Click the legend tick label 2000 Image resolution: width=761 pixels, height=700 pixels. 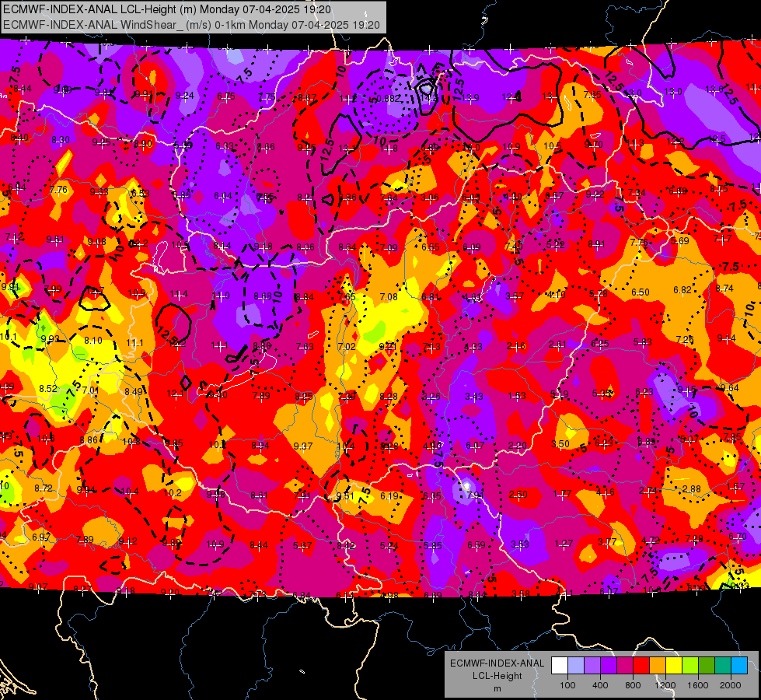coord(731,685)
